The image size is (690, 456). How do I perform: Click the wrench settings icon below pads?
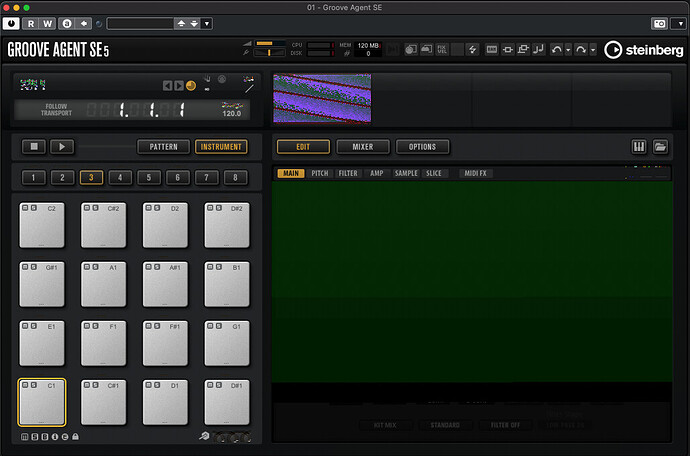204,436
